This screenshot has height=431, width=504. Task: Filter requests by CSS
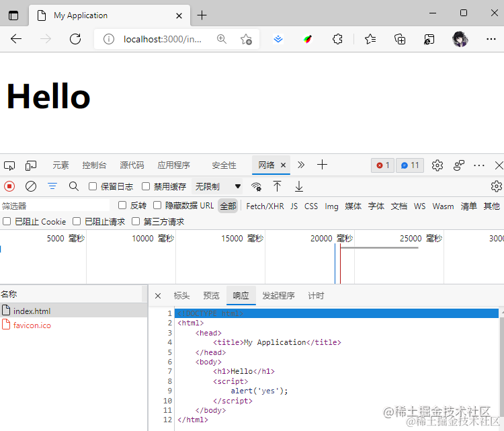pyautogui.click(x=311, y=206)
